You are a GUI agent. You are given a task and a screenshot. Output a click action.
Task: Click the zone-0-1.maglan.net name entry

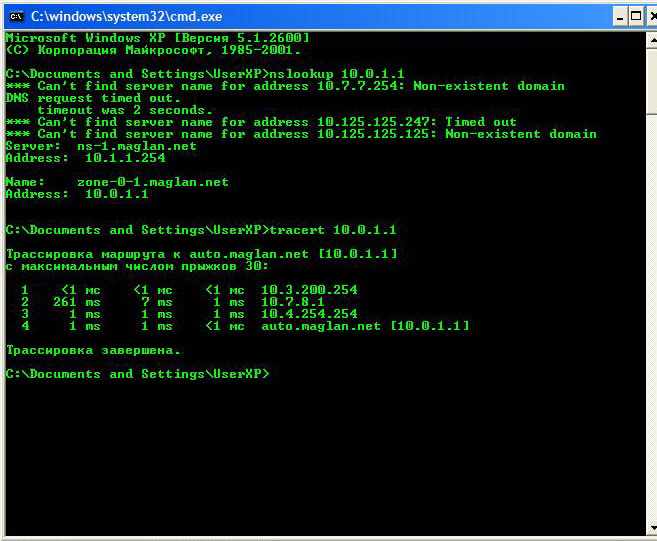[x=152, y=182]
